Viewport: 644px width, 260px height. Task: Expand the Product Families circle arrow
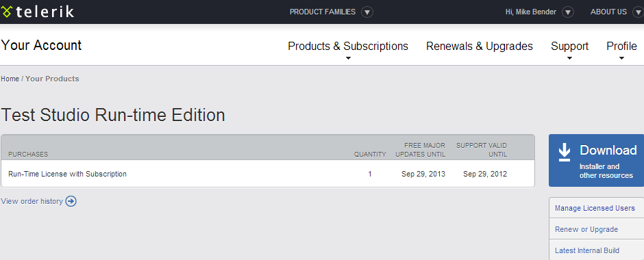367,12
